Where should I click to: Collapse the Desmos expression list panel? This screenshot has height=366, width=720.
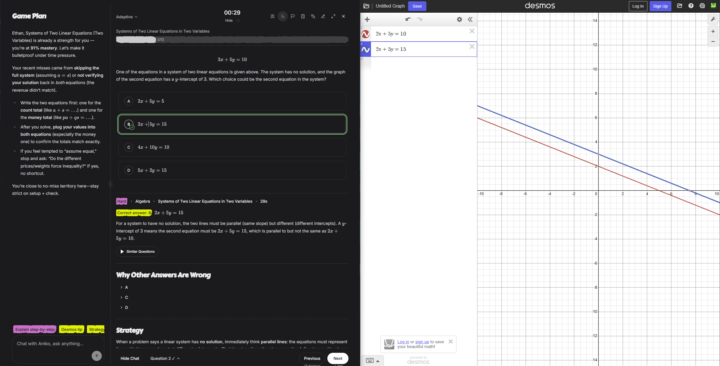coord(470,19)
